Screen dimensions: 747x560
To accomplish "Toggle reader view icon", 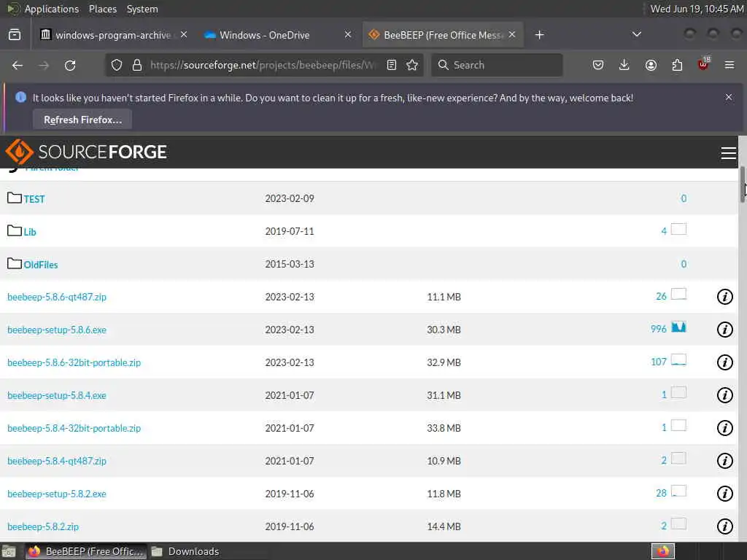I will (x=392, y=65).
